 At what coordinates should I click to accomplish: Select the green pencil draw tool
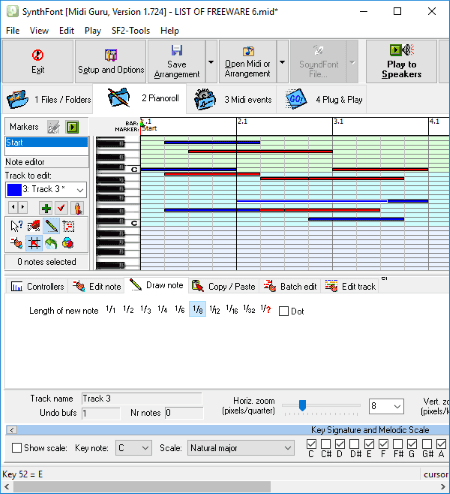click(51, 226)
